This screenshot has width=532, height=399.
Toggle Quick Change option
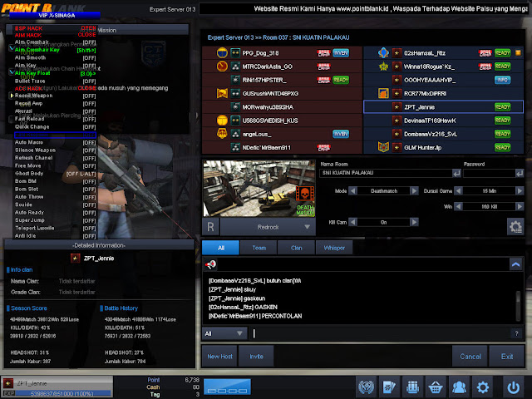(56, 127)
